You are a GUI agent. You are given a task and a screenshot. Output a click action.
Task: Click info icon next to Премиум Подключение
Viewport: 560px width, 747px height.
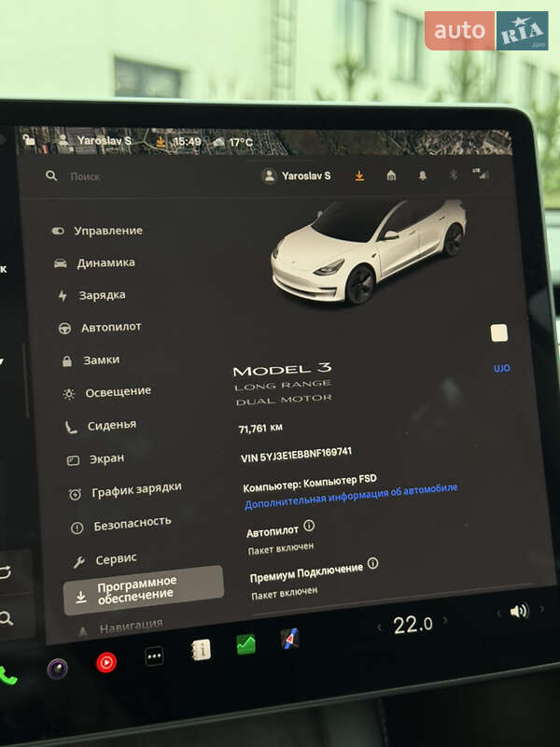372,563
